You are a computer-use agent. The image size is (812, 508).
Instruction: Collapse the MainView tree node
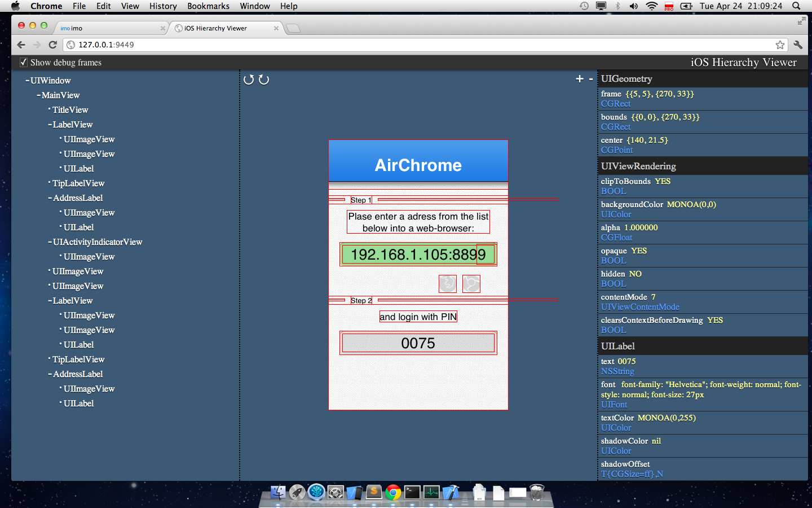coord(38,95)
